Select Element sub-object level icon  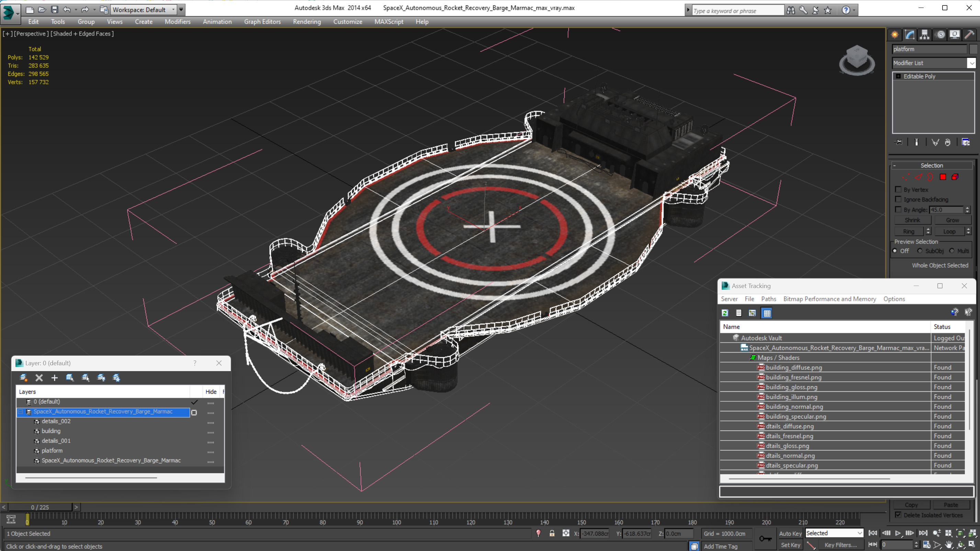point(955,177)
